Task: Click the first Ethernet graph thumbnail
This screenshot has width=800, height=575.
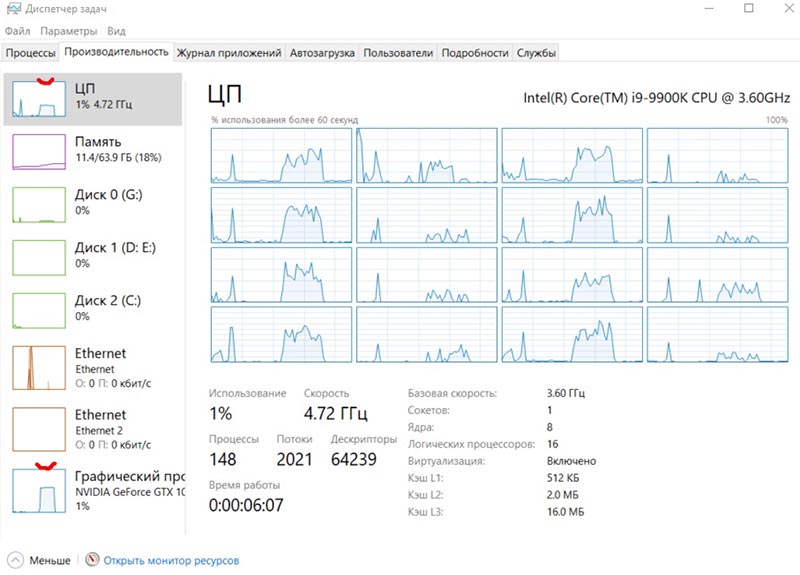Action: pos(39,368)
